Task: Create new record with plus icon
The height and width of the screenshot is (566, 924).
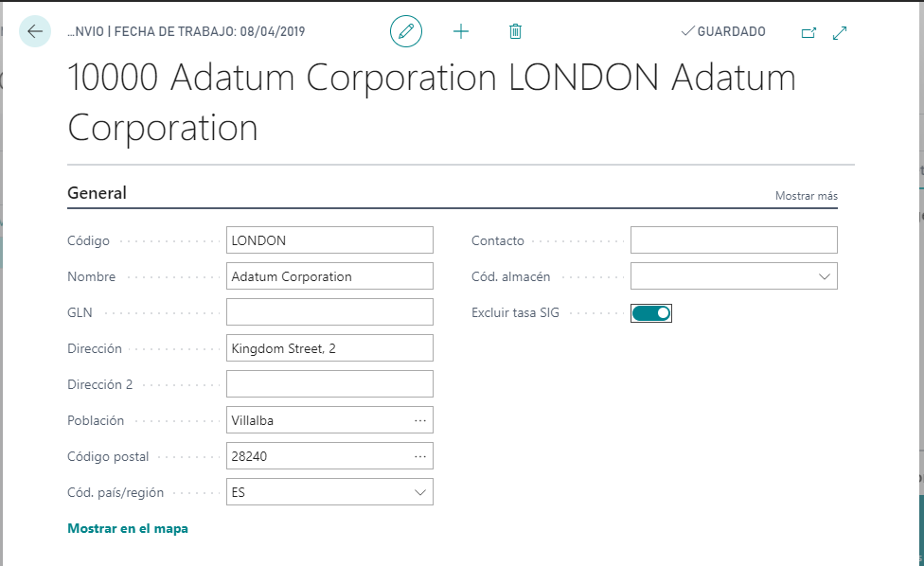Action: point(461,31)
